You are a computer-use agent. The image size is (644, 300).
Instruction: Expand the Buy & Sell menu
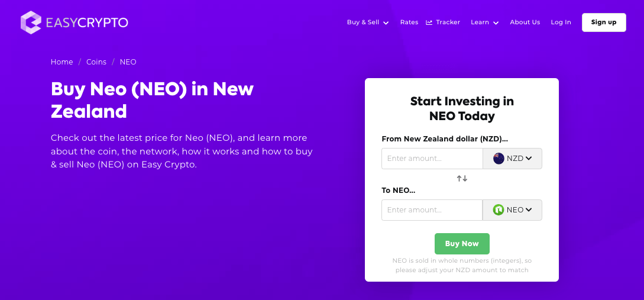click(x=367, y=22)
